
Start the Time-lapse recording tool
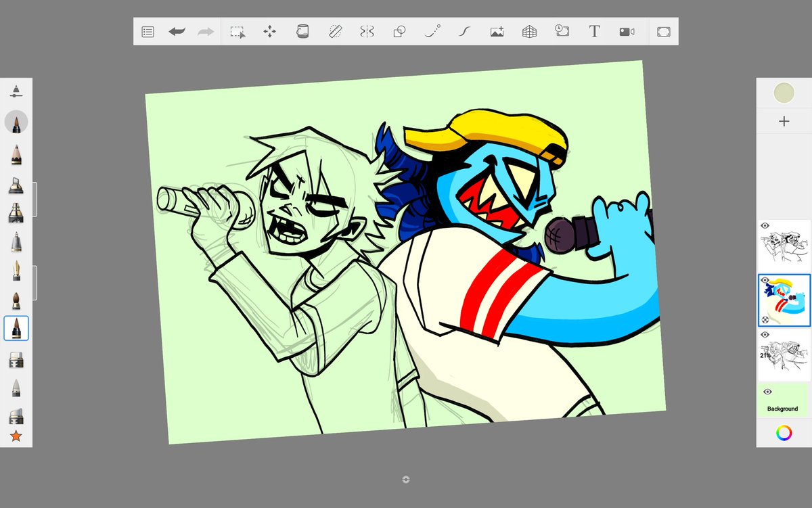point(562,31)
